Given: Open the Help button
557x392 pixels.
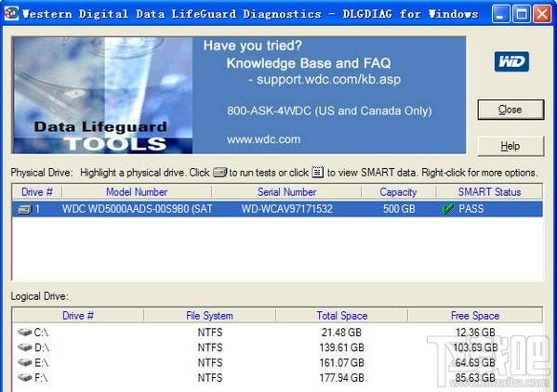Looking at the screenshot, I should [511, 146].
